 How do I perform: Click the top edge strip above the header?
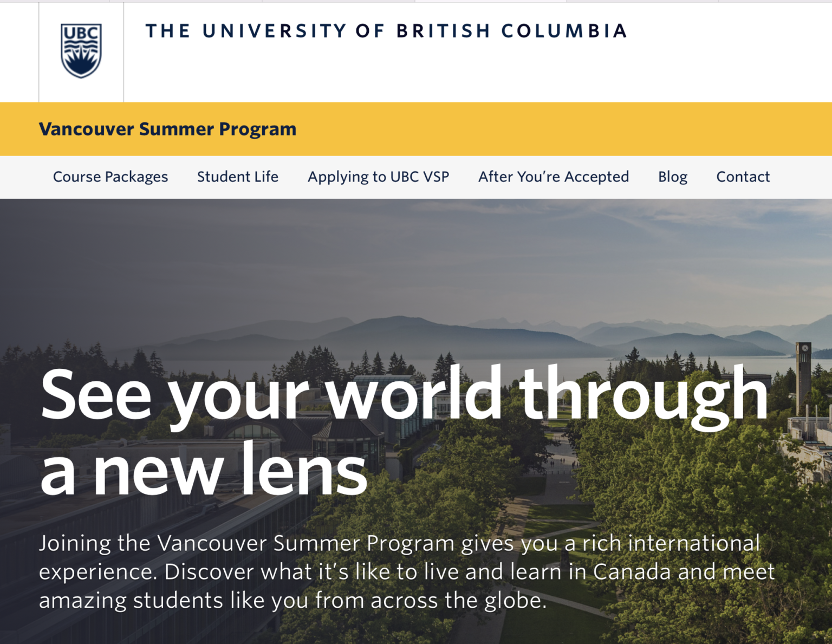coord(379,2)
